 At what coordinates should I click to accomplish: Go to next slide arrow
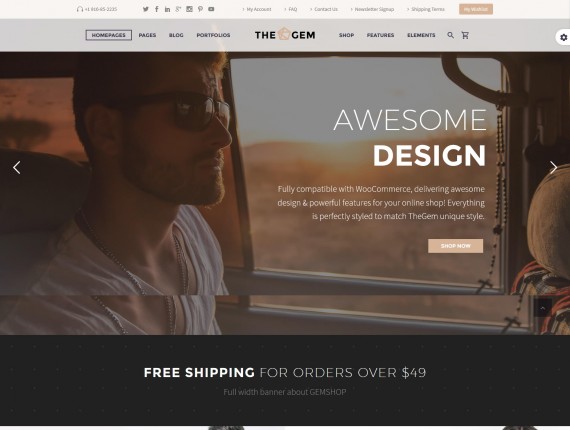(553, 167)
